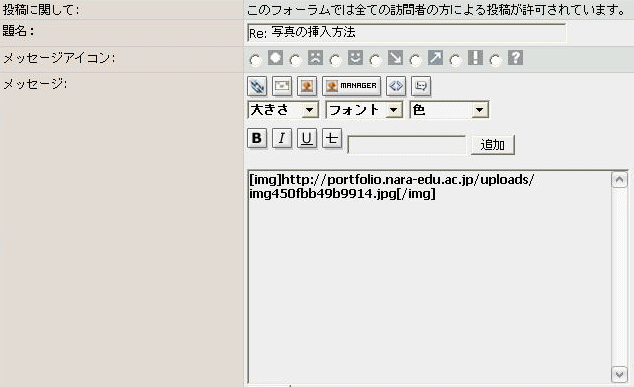Click the message textarea scroll up arrow
Image resolution: width=634 pixels, height=387 pixels.
(619, 180)
